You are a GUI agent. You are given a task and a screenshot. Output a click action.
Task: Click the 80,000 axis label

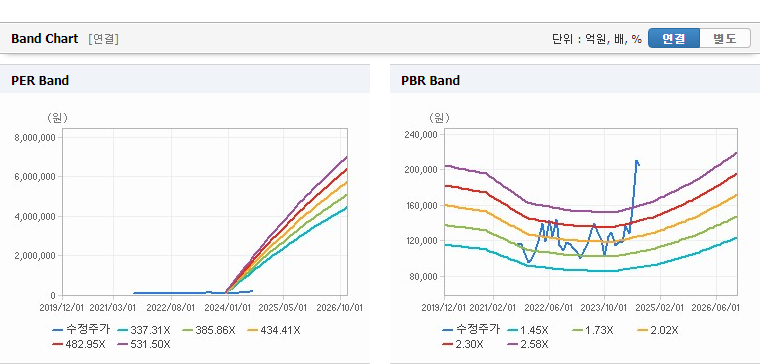click(x=424, y=277)
